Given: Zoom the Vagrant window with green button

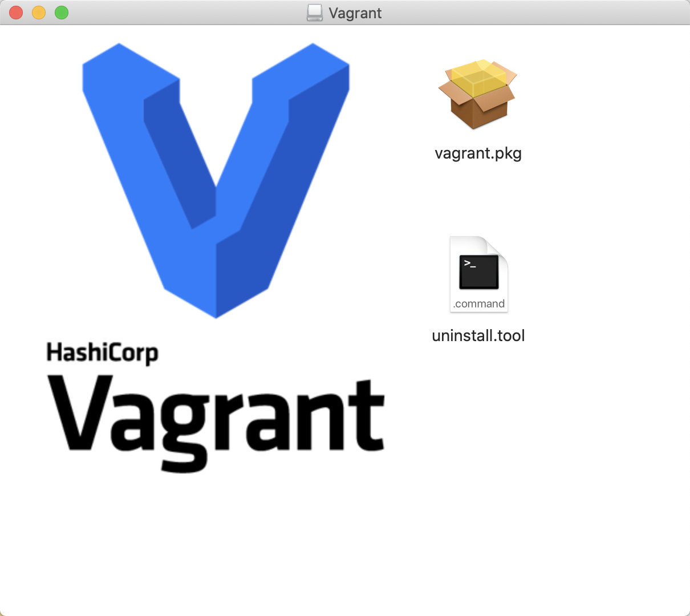Looking at the screenshot, I should [x=62, y=13].
